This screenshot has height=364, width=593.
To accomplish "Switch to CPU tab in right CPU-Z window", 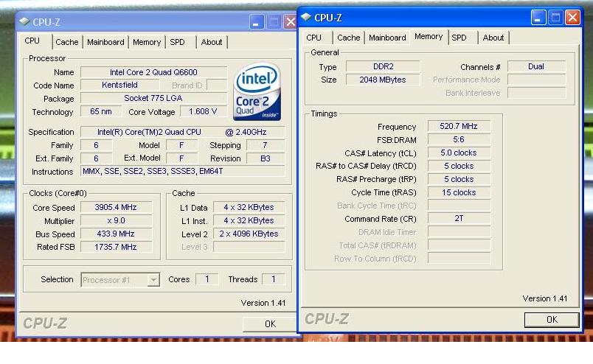I will [x=314, y=38].
